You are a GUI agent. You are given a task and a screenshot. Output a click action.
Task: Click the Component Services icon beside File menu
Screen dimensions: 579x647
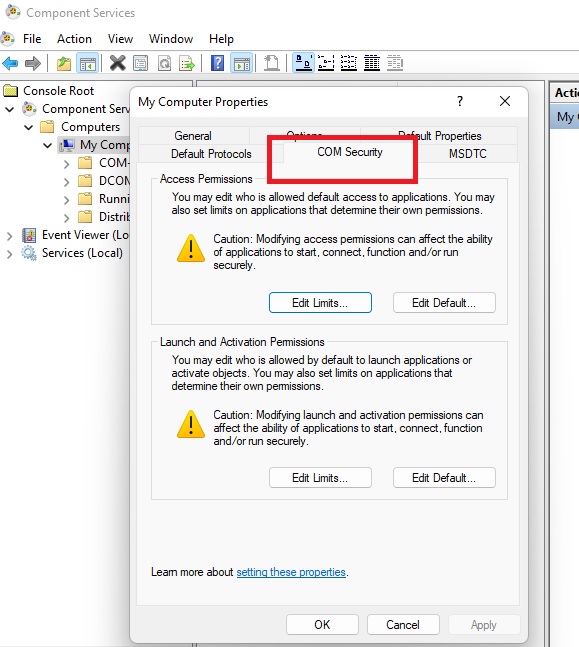click(8, 39)
